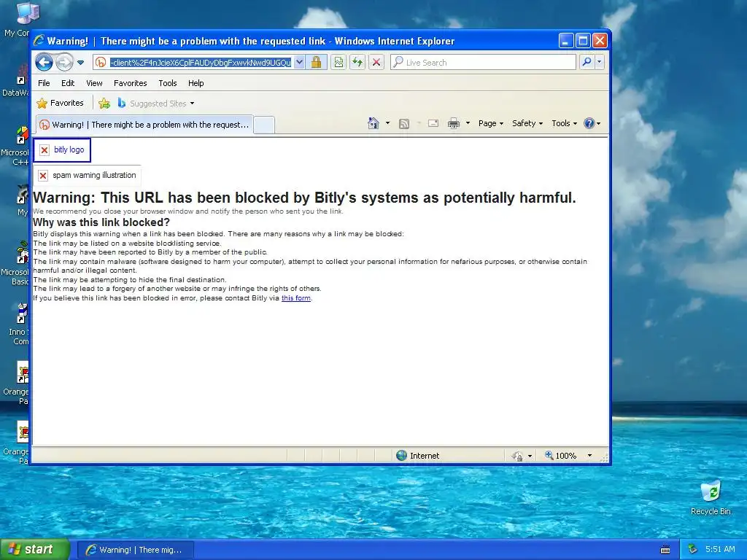Open the Recycle Bin desktop icon
The width and height of the screenshot is (747, 560).
click(x=711, y=498)
